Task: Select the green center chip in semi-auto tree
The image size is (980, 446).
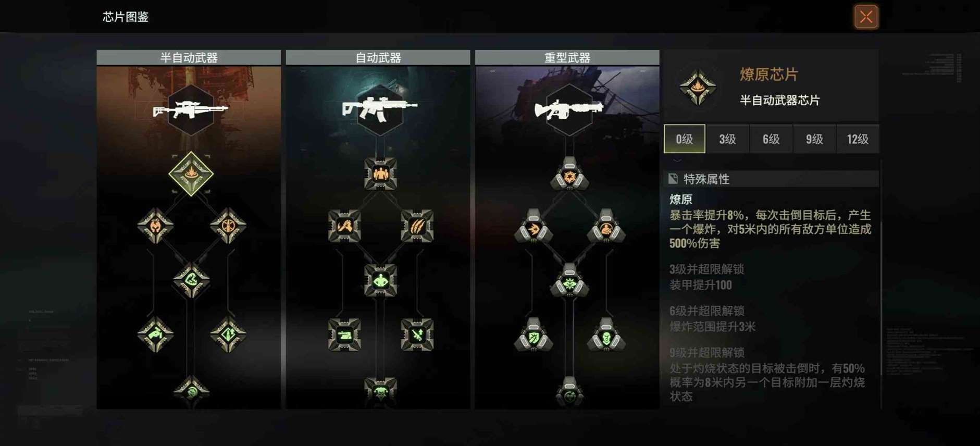Action: click(x=191, y=280)
